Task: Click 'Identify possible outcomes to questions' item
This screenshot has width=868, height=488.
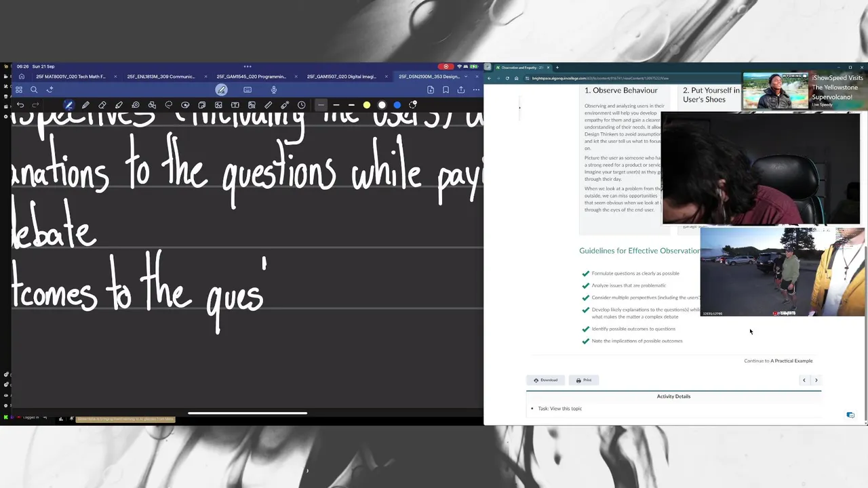Action: [x=633, y=329]
